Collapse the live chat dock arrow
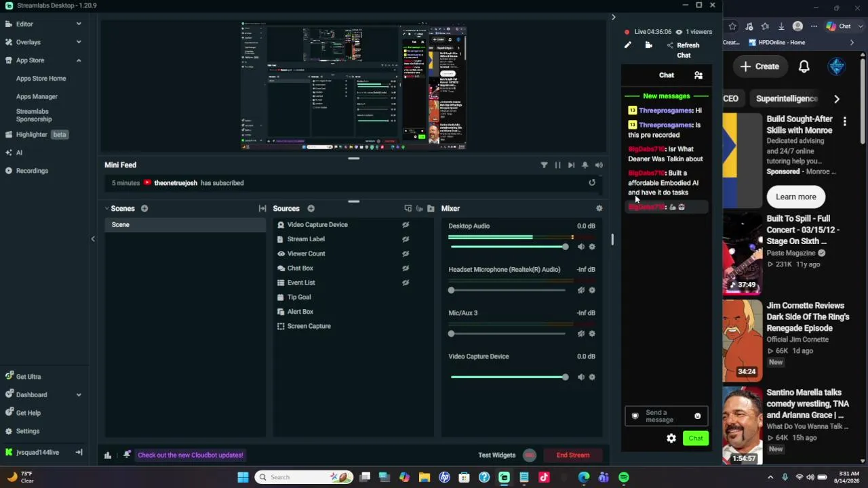 613,17
